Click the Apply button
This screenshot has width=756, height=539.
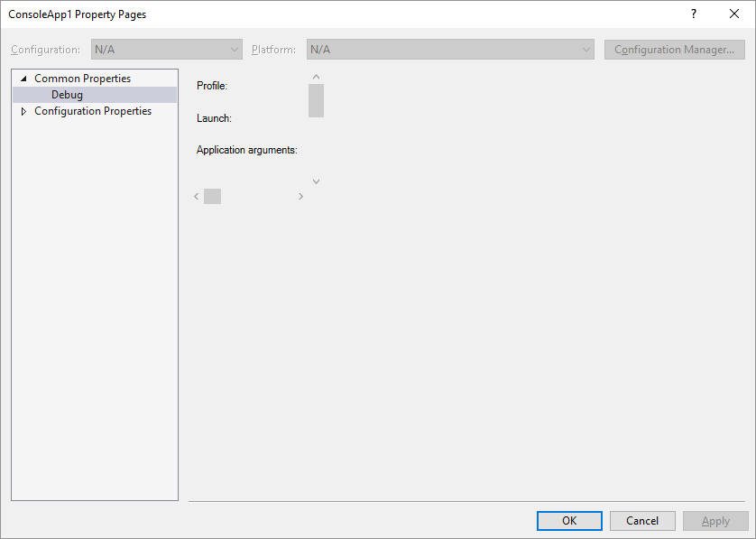click(x=715, y=521)
